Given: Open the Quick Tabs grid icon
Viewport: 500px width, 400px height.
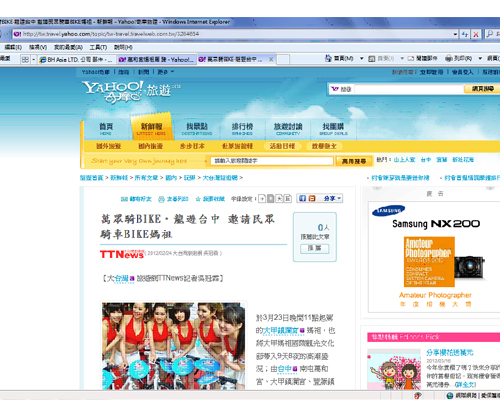Looking at the screenshot, I should click(25, 59).
